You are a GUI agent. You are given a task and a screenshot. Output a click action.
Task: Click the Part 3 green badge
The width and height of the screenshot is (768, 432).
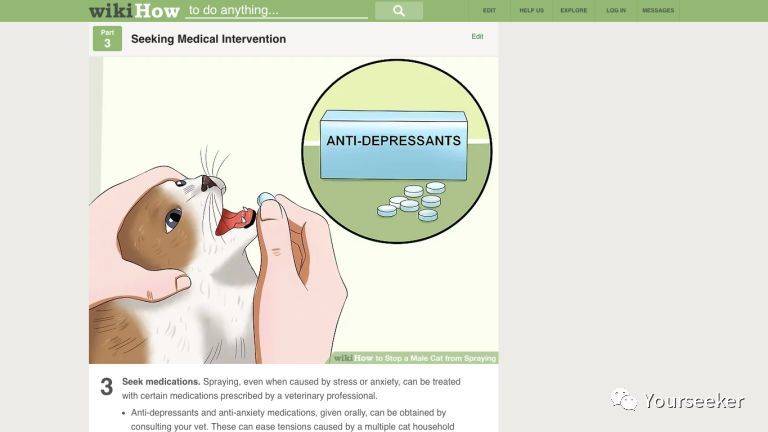click(107, 39)
